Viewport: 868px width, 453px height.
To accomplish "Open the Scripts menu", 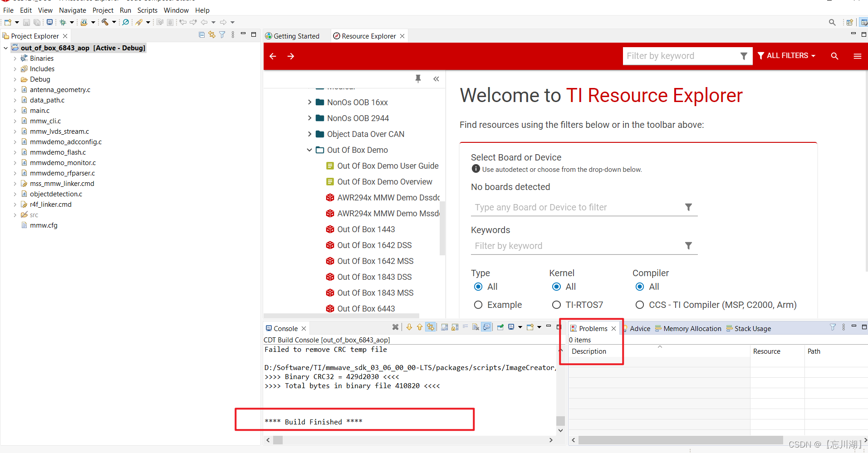I will [147, 10].
